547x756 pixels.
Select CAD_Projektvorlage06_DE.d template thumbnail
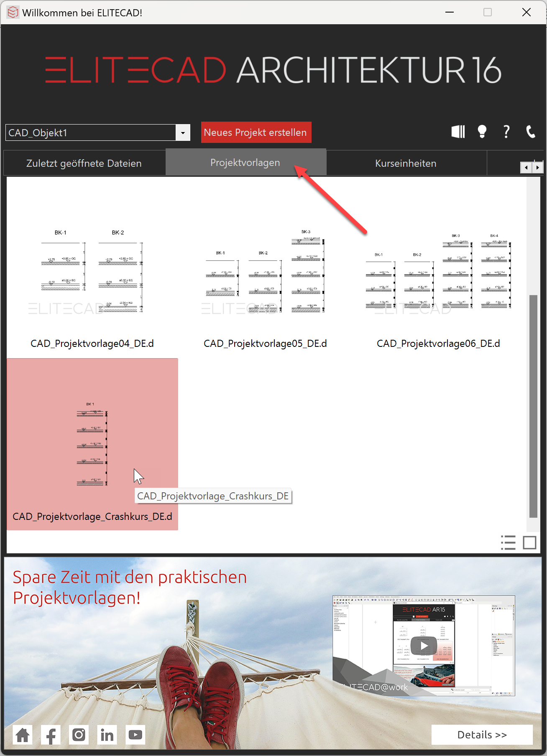click(438, 272)
